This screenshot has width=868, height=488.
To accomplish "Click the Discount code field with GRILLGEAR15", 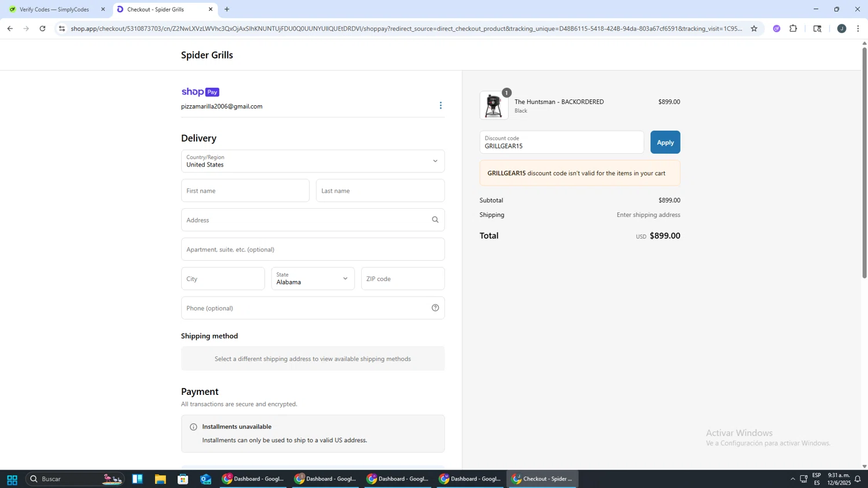I will click(x=561, y=142).
